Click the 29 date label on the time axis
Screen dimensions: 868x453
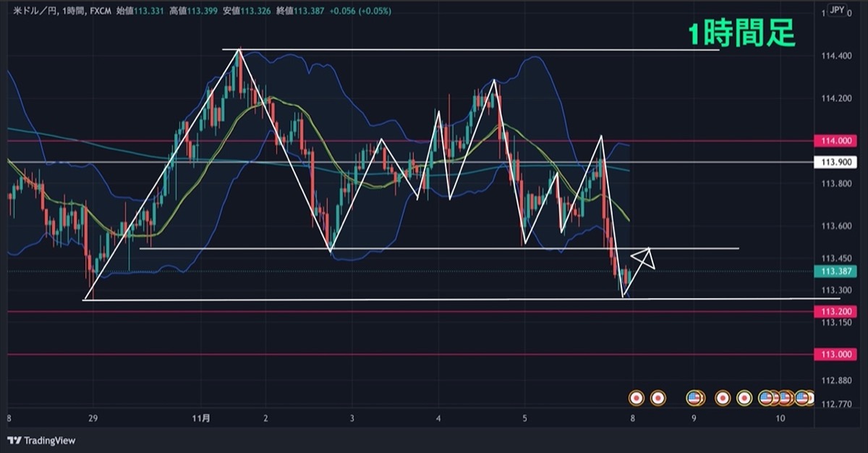click(93, 418)
